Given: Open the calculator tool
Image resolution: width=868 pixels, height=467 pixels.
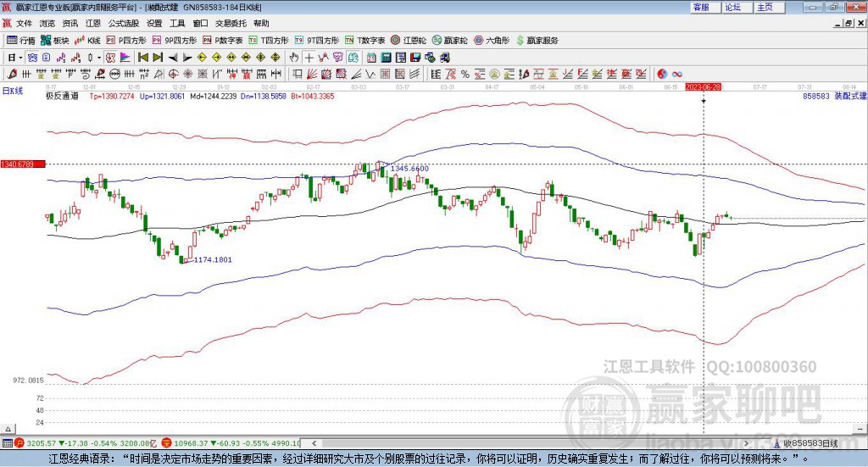Looking at the screenshot, I should (386, 58).
